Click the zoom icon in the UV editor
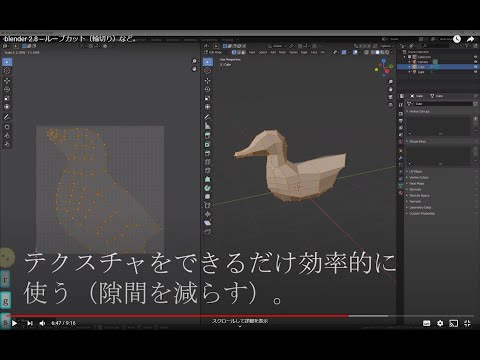Viewport: 480px width, 360px height. (194, 61)
